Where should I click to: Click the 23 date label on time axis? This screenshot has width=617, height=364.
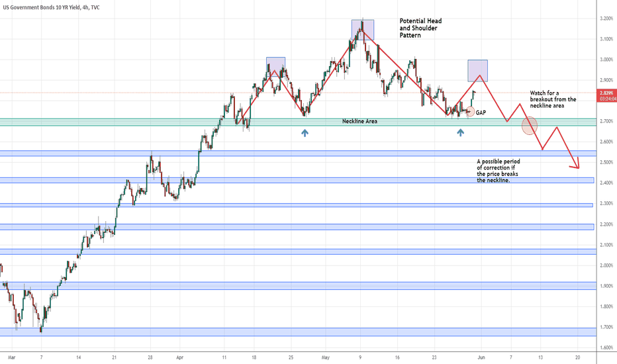pyautogui.click(x=434, y=357)
